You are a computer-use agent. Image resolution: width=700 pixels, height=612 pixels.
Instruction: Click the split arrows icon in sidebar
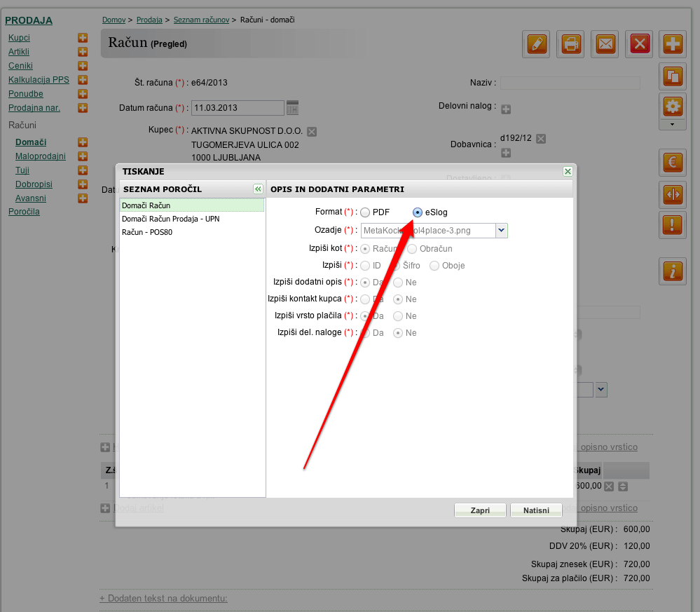pyautogui.click(x=673, y=194)
